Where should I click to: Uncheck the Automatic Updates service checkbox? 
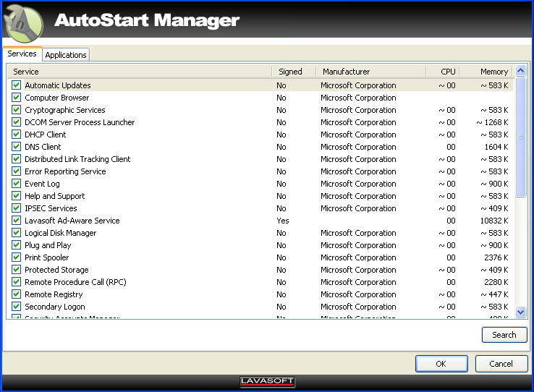click(x=16, y=85)
